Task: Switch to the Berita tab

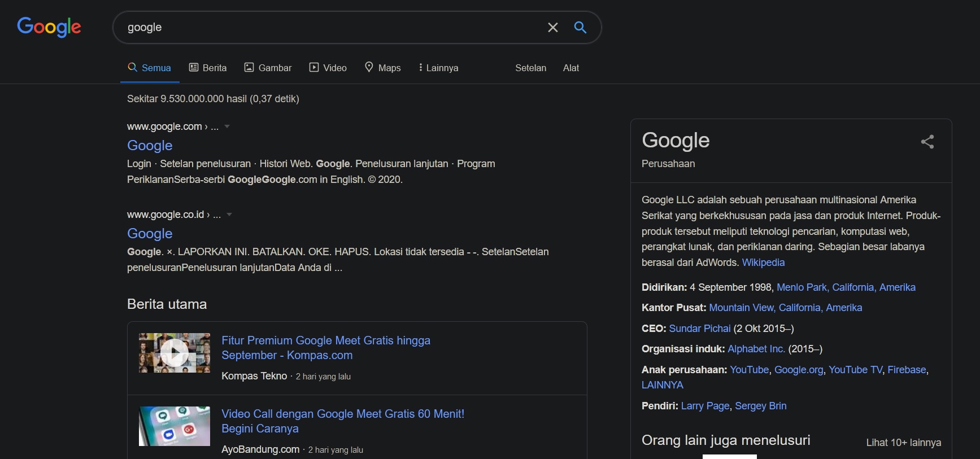Action: [208, 68]
